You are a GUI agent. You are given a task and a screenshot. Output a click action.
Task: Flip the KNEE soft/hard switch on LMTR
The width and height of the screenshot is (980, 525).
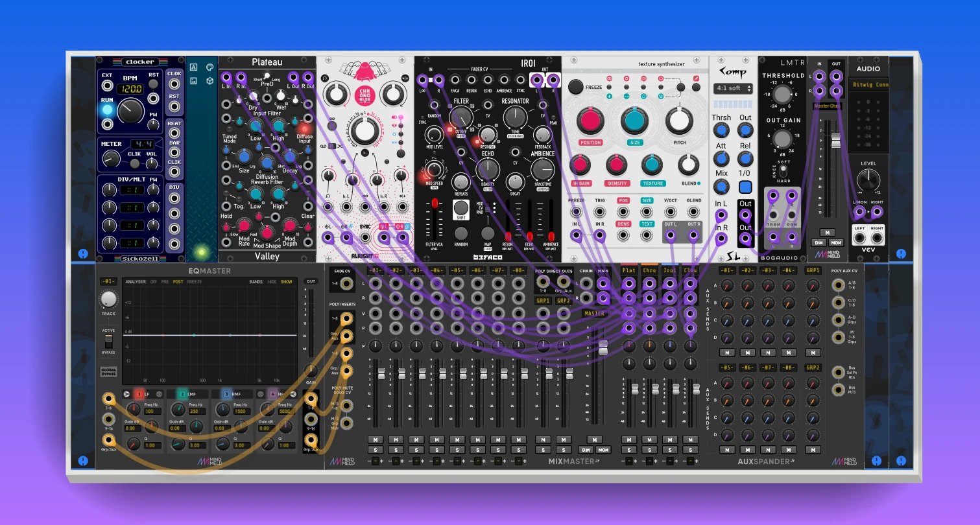(x=783, y=171)
